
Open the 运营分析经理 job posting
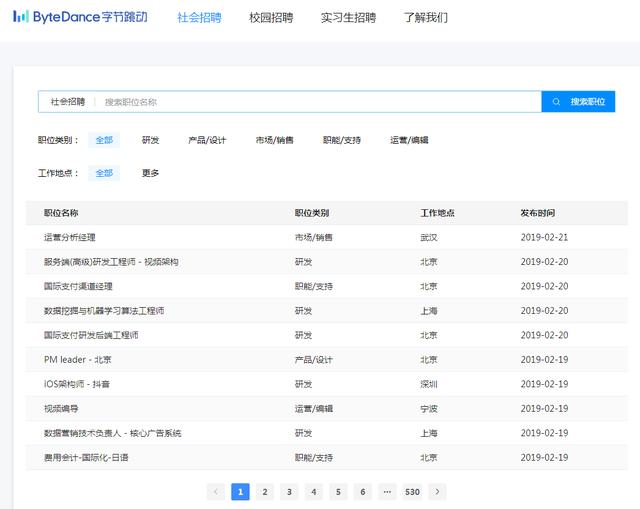tap(70, 237)
